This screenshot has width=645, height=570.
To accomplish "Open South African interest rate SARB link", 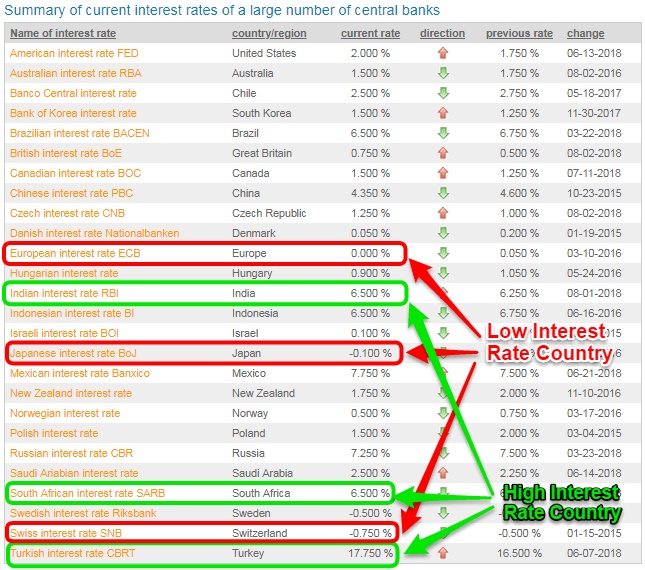I will click(x=87, y=494).
